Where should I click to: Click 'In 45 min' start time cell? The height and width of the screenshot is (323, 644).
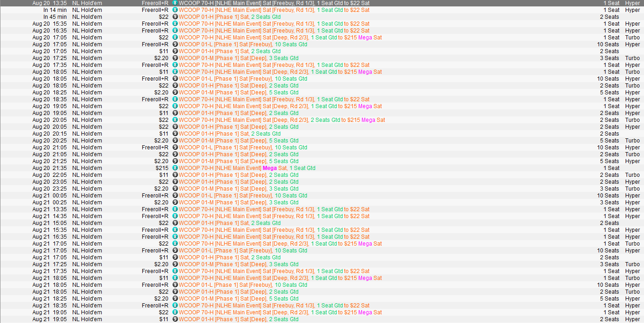55,16
